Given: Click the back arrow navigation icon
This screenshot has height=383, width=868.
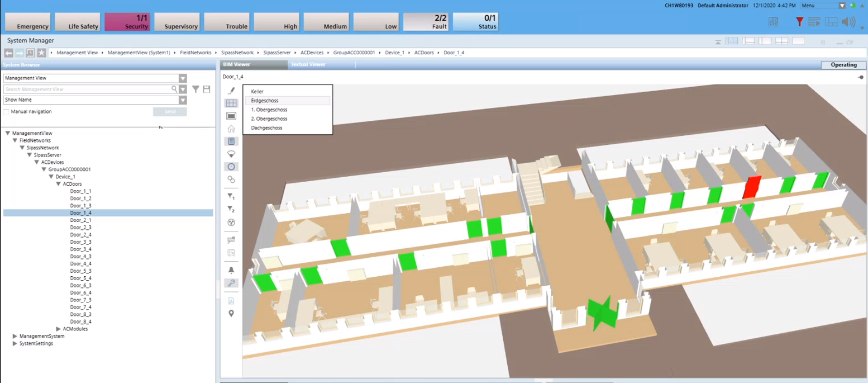Looking at the screenshot, I should pos(8,53).
